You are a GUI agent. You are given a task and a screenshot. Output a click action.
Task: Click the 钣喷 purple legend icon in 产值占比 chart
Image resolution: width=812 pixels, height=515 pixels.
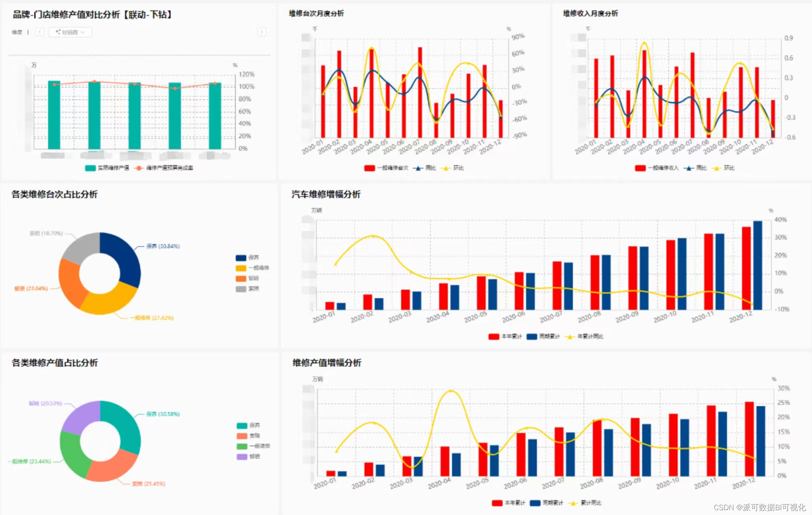pos(242,456)
